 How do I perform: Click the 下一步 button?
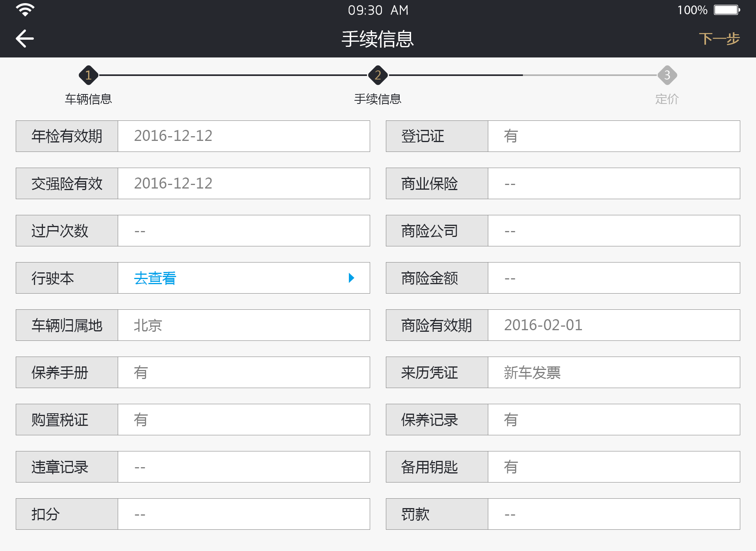pyautogui.click(x=719, y=38)
